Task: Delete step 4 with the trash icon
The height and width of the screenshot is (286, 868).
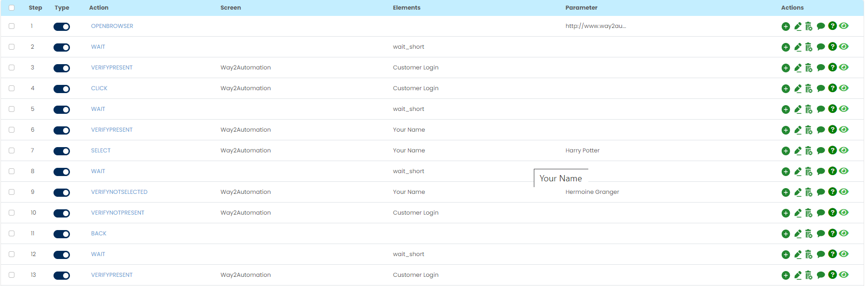Action: click(x=809, y=89)
